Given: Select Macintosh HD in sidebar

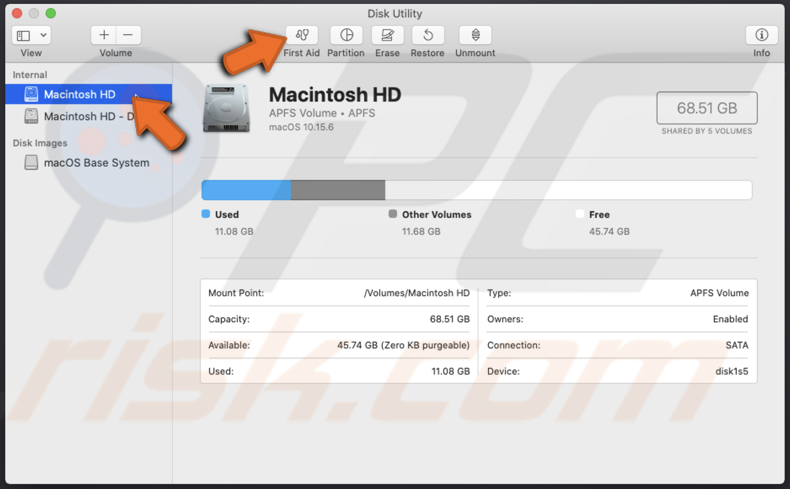Looking at the screenshot, I should pos(79,94).
